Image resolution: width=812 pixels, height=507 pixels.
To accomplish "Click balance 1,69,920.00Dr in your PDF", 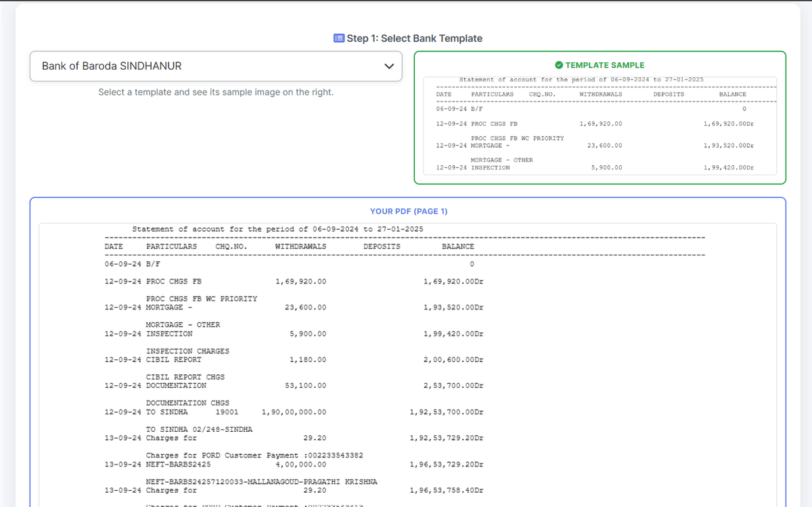I will 453,282.
